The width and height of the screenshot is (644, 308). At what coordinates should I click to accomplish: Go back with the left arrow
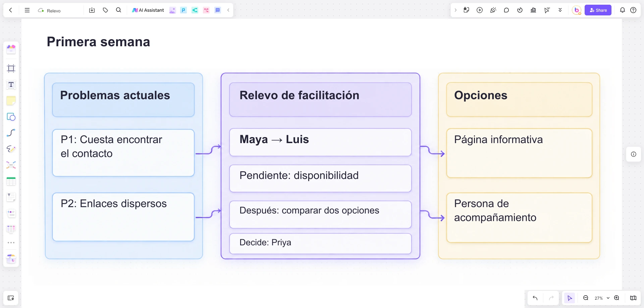pyautogui.click(x=11, y=10)
